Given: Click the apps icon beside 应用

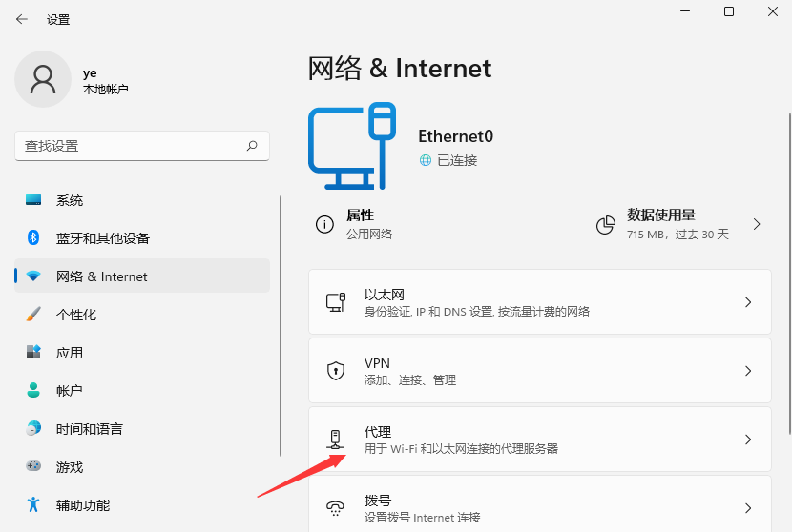Looking at the screenshot, I should pos(33,352).
